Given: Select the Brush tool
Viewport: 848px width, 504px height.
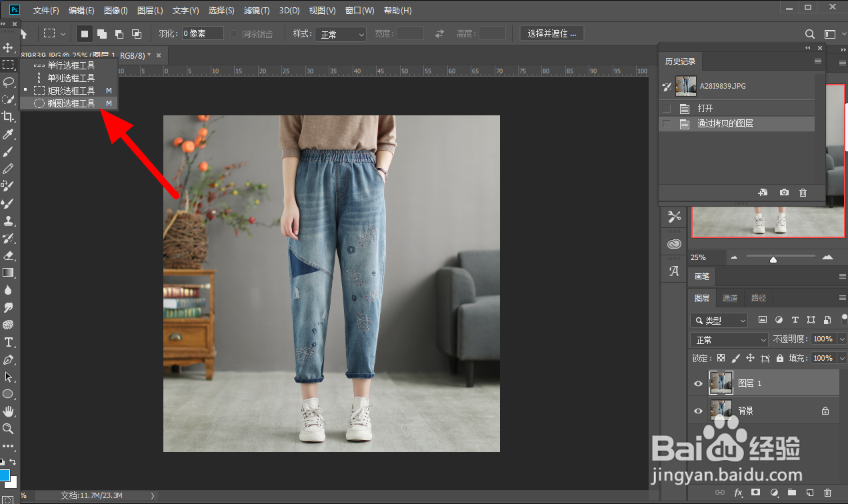Looking at the screenshot, I should coord(8,151).
